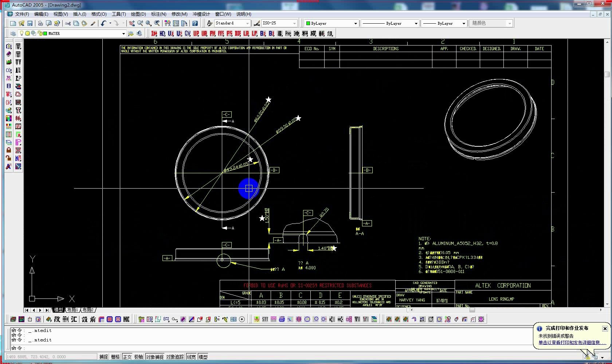Image resolution: width=612 pixels, height=364 pixels.
Task: Toggle 模型 model/paper space in status bar
Action: coord(203,357)
